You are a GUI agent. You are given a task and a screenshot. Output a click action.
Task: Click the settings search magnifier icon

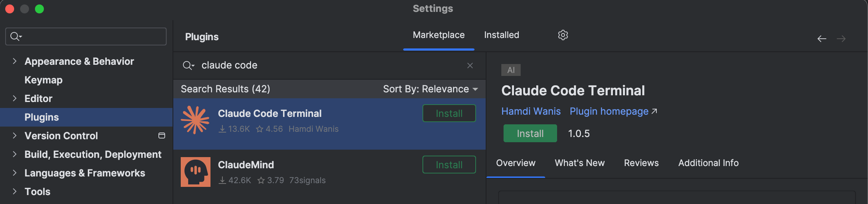point(16,36)
